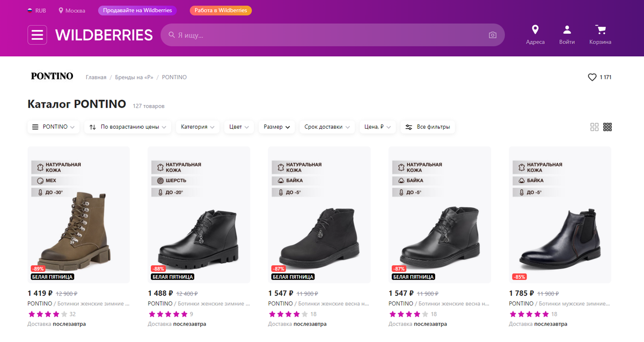Change currency RUB selector
Screen dimensions: 644x342
[36, 11]
